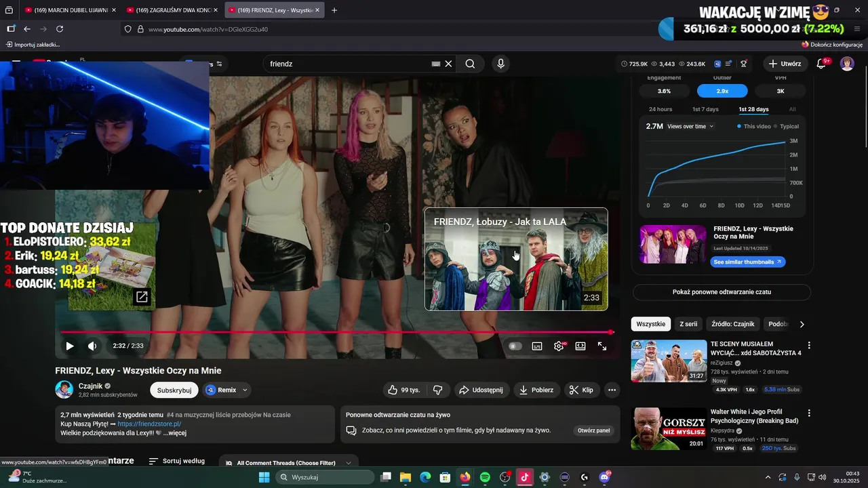Open options for Walter White video suggestion
This screenshot has width=868, height=488.
tap(808, 413)
